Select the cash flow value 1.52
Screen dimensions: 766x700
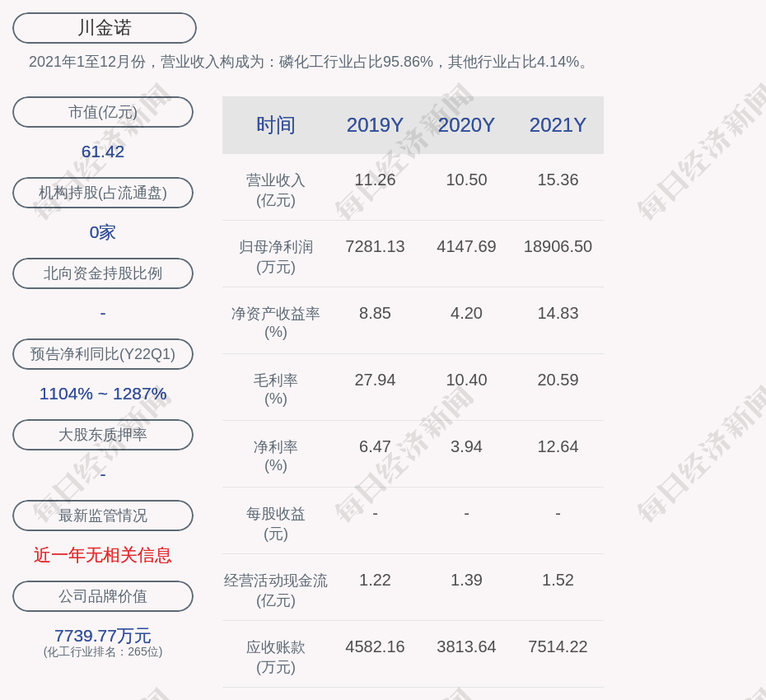(x=558, y=580)
